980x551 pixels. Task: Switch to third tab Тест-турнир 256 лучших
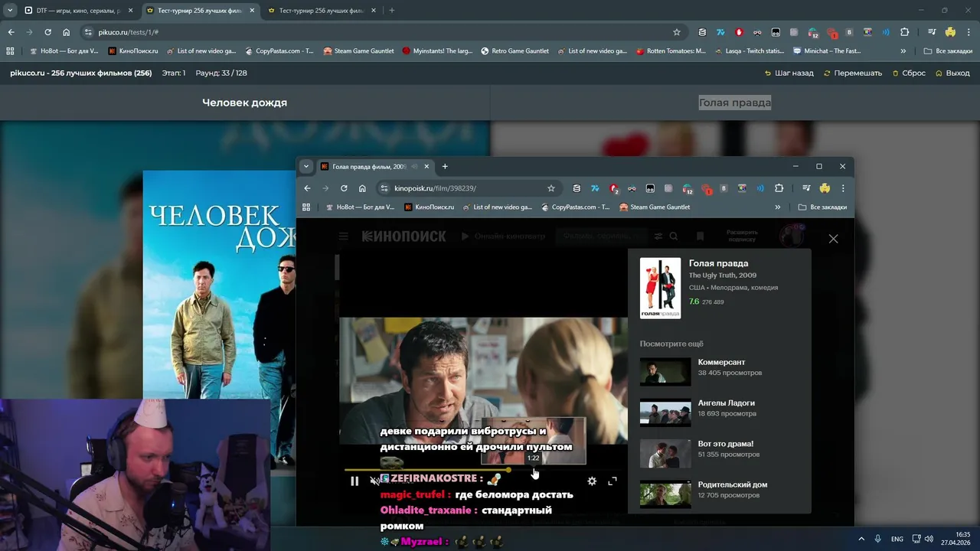point(321,11)
